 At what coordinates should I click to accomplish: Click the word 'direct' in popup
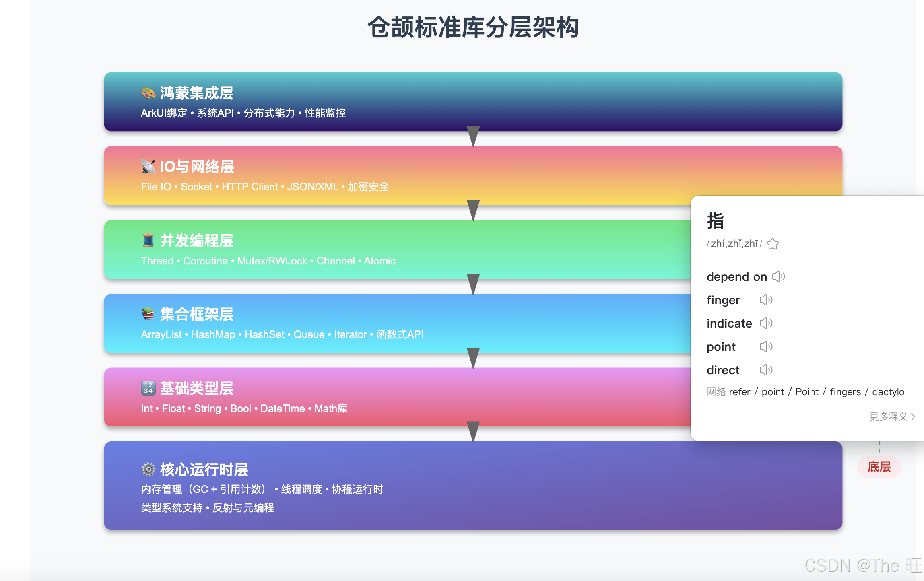tap(723, 370)
